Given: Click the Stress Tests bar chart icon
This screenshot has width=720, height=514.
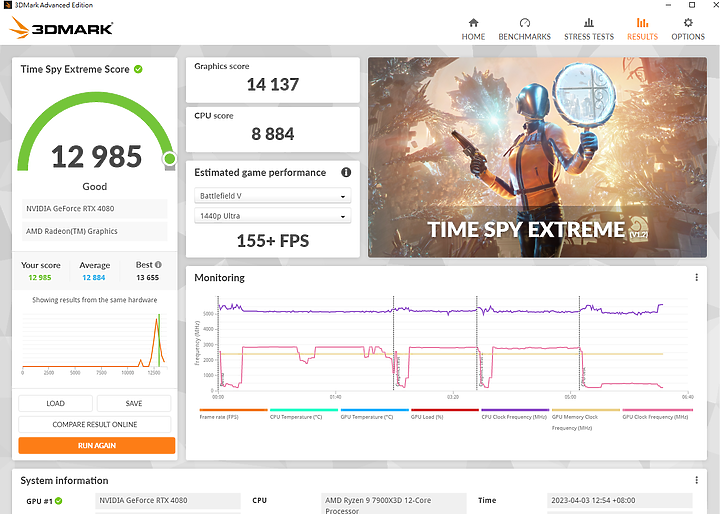Looking at the screenshot, I should (x=589, y=23).
